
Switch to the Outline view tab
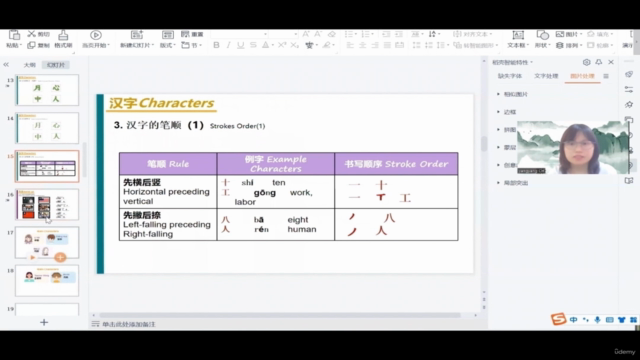(x=29, y=65)
